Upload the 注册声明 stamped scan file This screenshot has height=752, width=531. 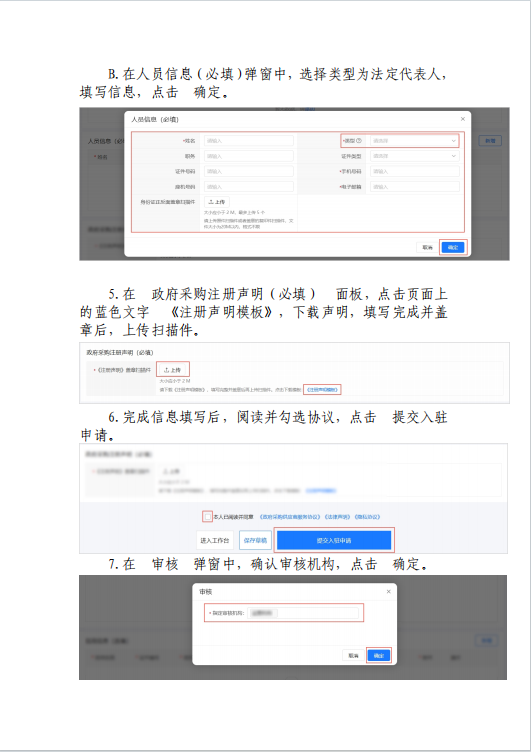173,370
